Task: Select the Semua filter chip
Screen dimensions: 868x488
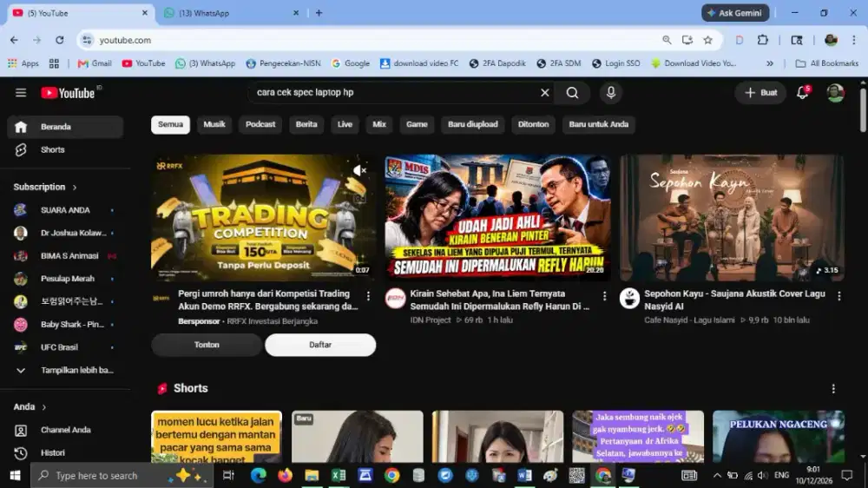Action: tap(170, 125)
